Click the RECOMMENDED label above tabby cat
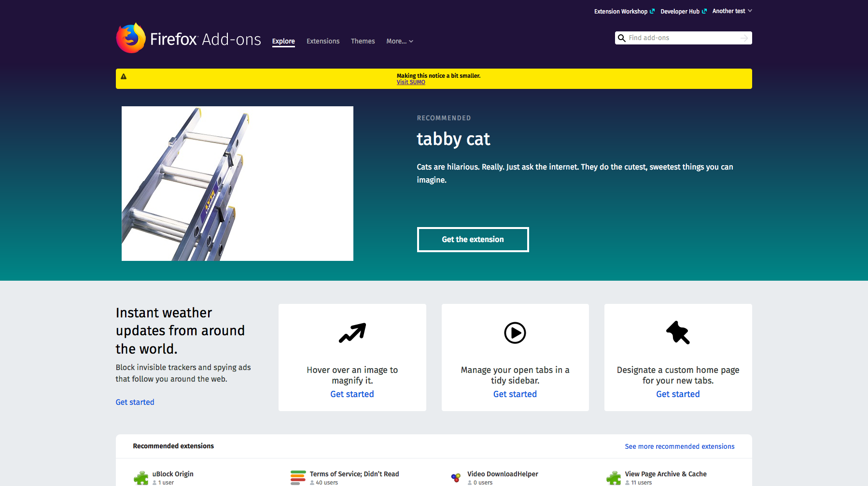This screenshot has width=868, height=486. pos(444,118)
